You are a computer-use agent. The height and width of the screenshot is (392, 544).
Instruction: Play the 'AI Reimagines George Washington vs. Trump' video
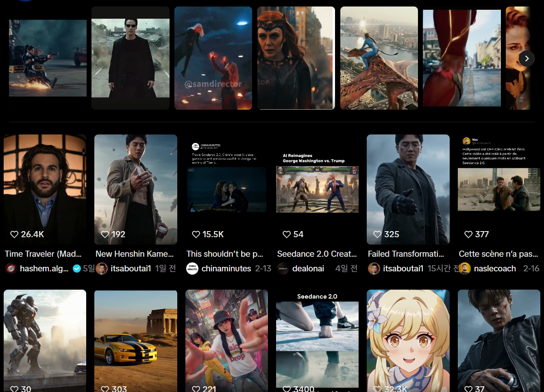click(317, 189)
